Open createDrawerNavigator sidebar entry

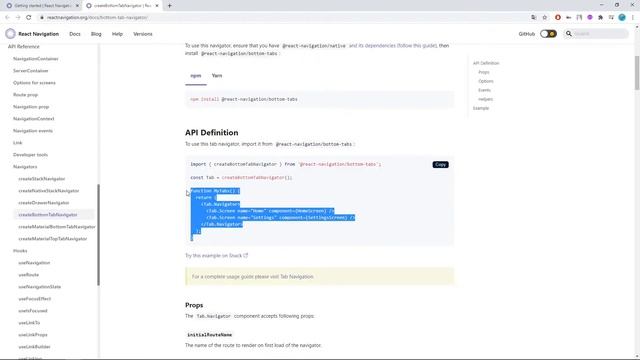[x=44, y=203]
